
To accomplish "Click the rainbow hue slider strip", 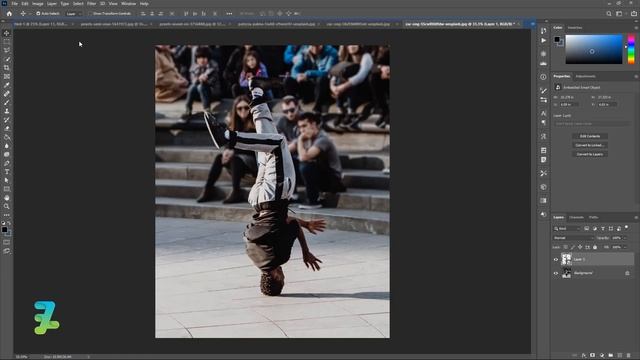I will pos(631,49).
